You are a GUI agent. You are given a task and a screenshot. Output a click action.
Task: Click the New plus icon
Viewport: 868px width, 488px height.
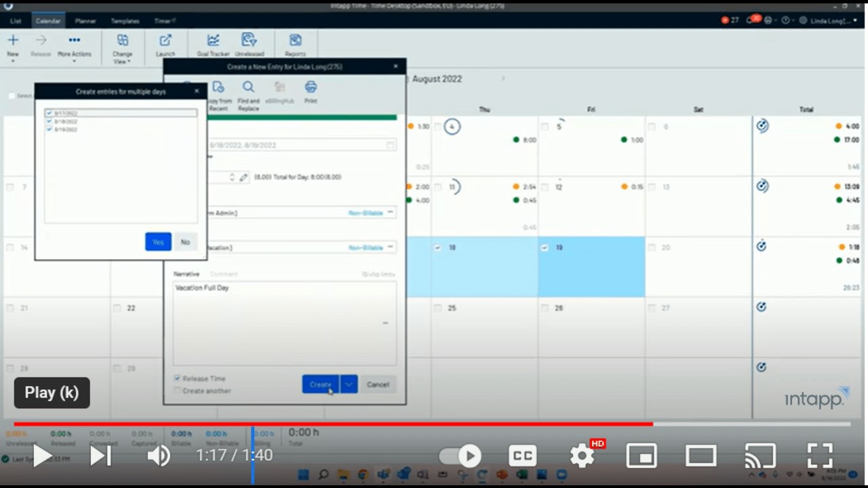pos(13,41)
